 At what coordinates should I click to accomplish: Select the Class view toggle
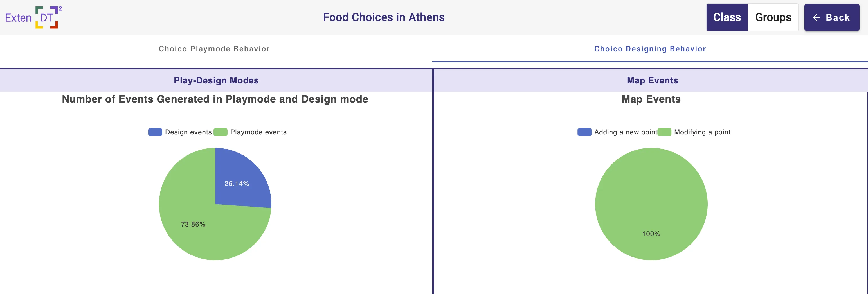pos(727,17)
